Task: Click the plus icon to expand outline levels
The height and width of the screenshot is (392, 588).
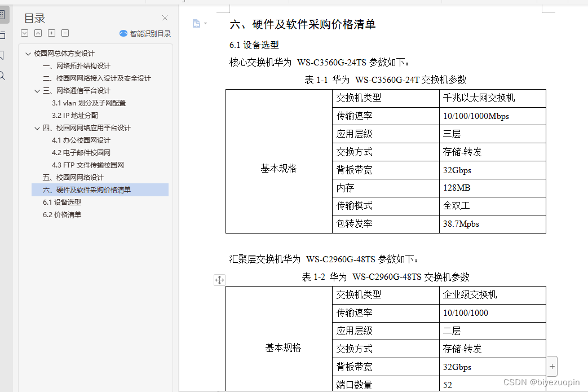Action: pos(51,33)
